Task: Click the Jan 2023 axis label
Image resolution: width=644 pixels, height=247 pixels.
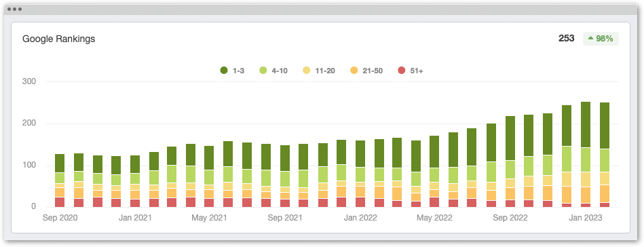Action: (585, 218)
